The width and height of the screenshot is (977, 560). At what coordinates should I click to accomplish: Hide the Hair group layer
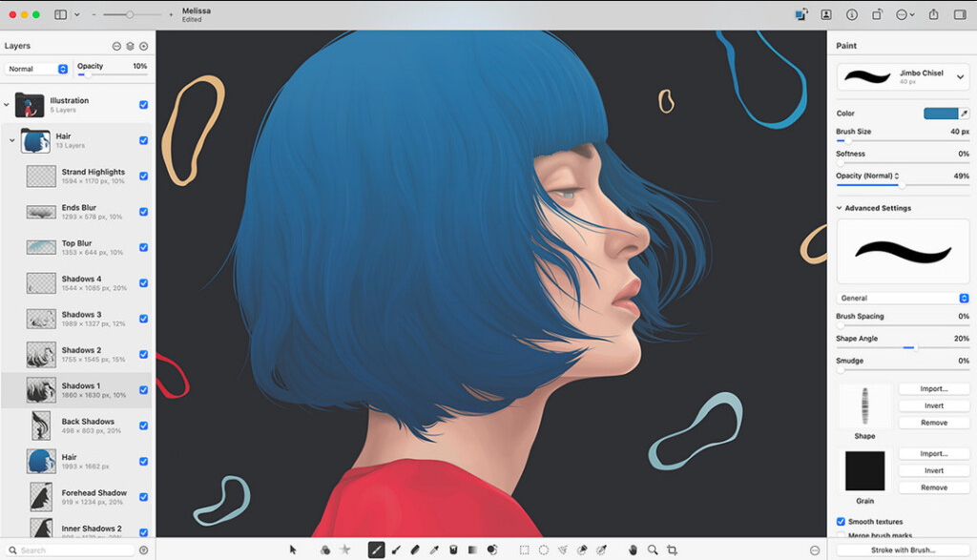coord(144,140)
